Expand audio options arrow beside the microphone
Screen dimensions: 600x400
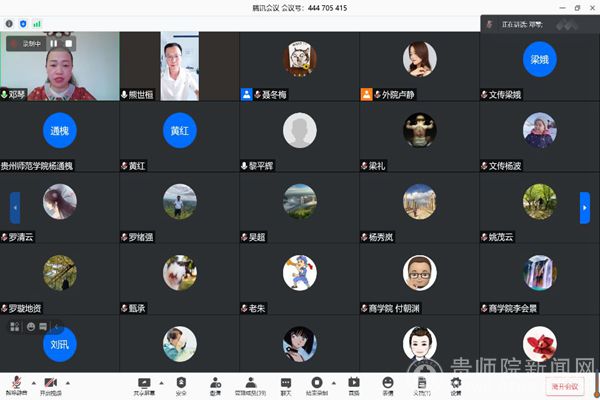point(33,383)
